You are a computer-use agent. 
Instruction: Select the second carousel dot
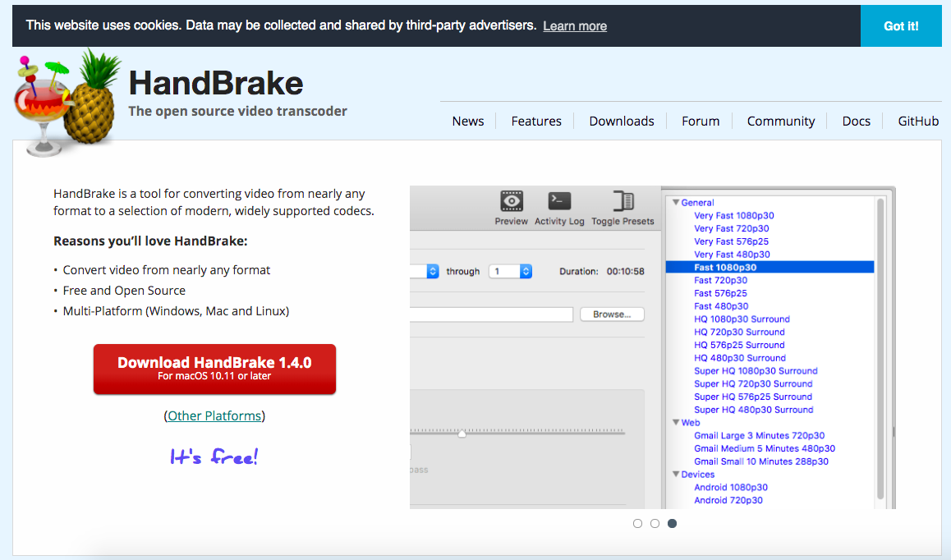tap(655, 524)
